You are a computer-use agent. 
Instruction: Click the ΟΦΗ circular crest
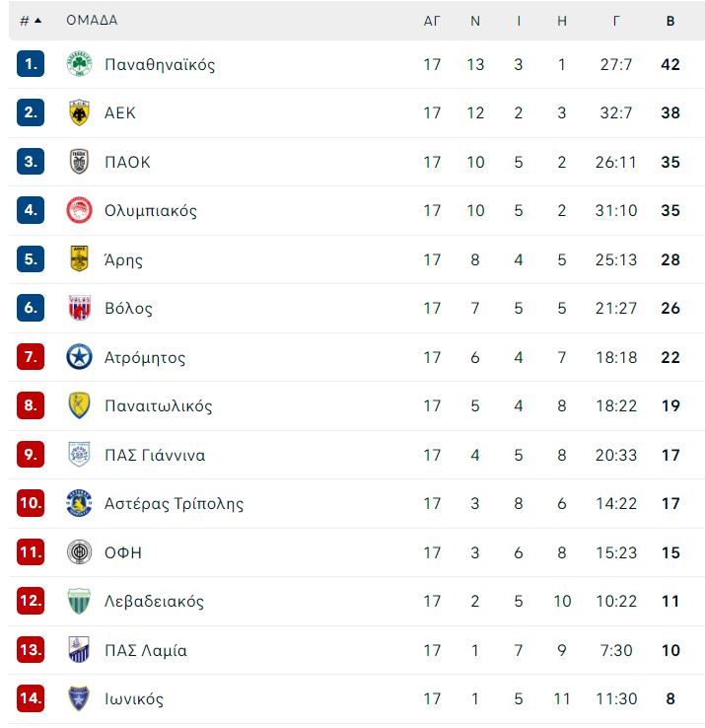tap(79, 552)
